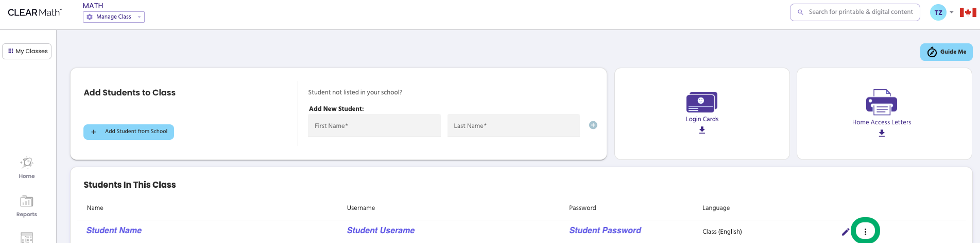
Task: Download Login Cards using the arrow icon
Action: coord(702,131)
